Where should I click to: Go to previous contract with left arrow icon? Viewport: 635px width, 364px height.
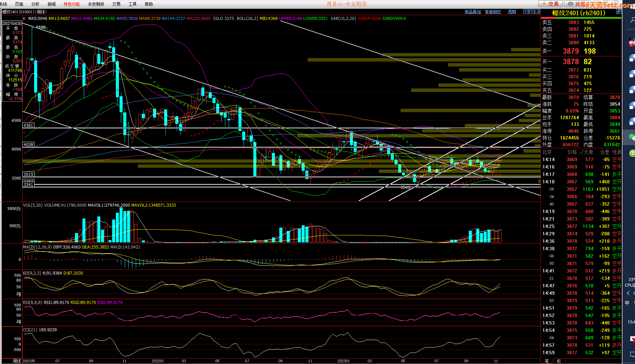526,11
